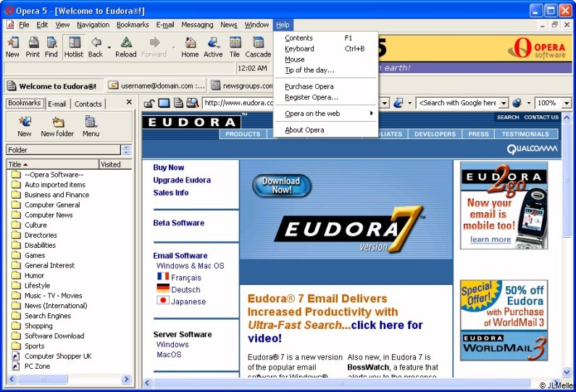Sort bookmarks by Title column
576x392 pixels.
[53, 164]
